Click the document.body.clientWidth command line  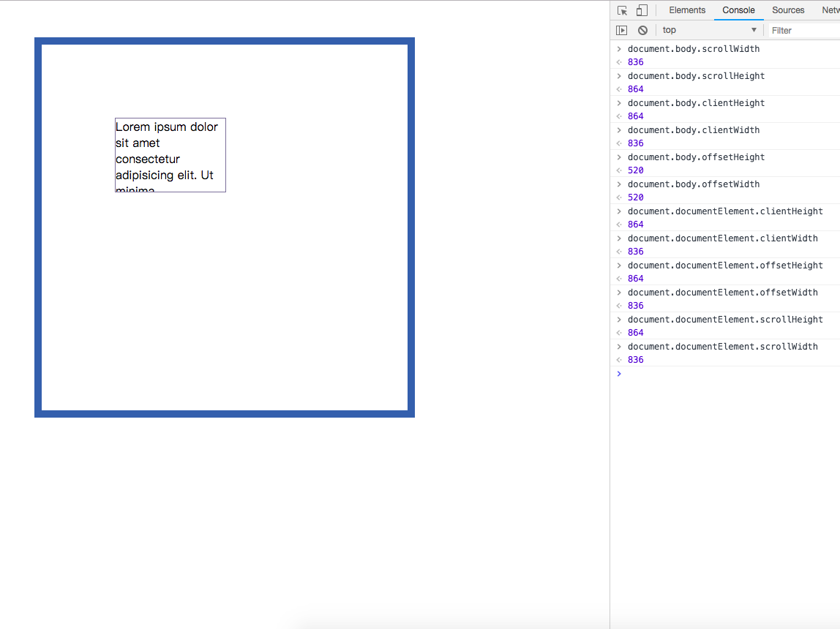(693, 130)
